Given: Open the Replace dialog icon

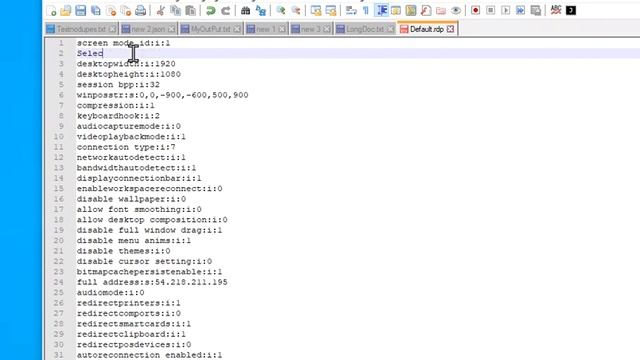Looking at the screenshot, I should tap(260, 11).
